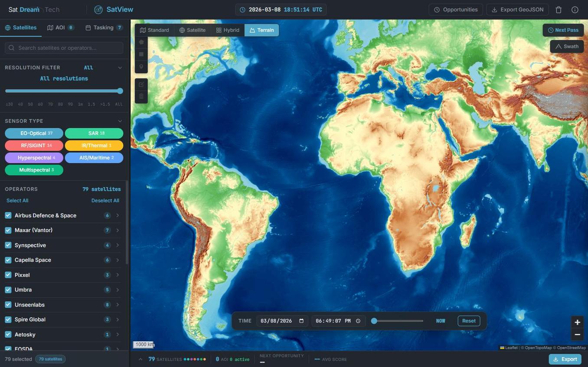Select the place marker tool on the map
Screen dimensions: 588x367
click(140, 66)
